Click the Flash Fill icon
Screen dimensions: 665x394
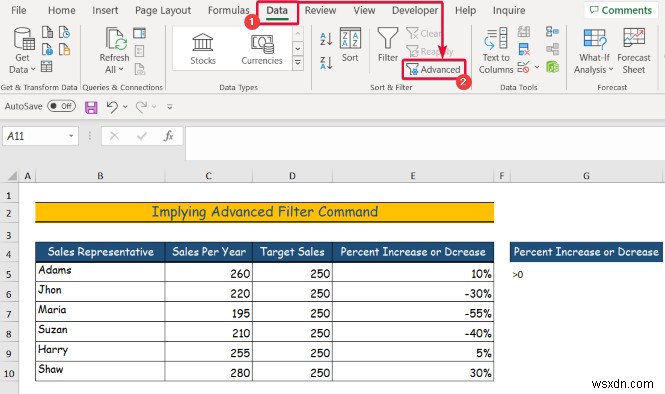click(524, 32)
